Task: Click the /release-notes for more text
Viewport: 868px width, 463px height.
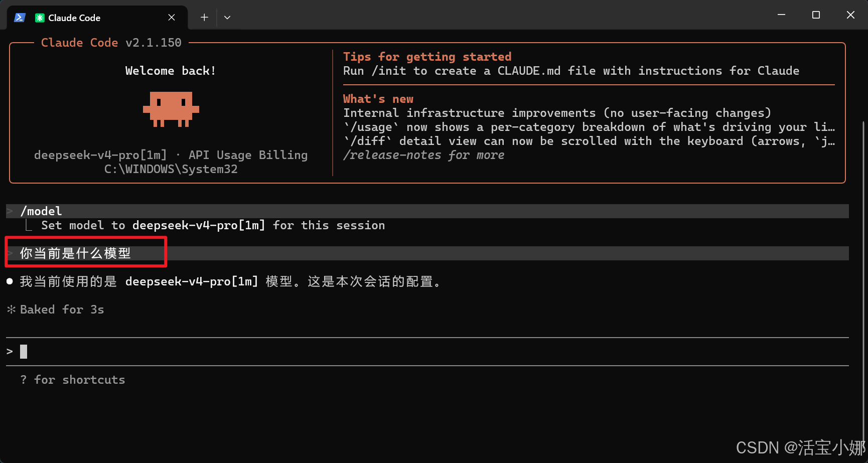Action: [424, 155]
